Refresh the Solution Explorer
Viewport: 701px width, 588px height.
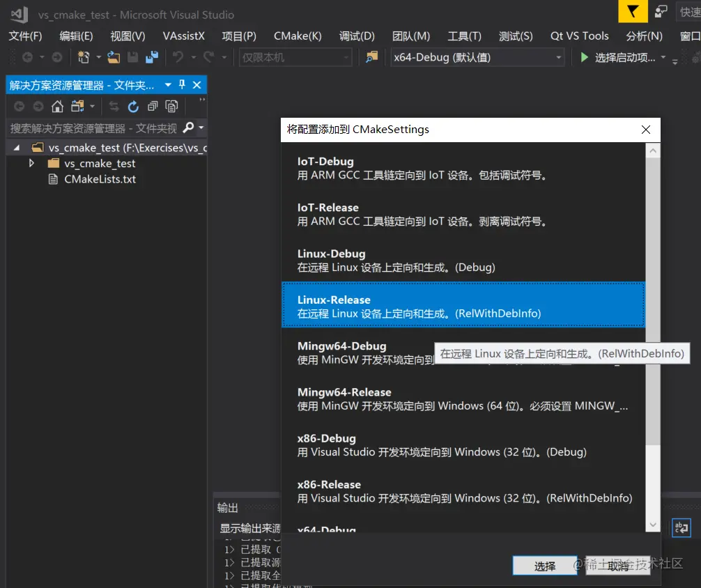click(133, 107)
